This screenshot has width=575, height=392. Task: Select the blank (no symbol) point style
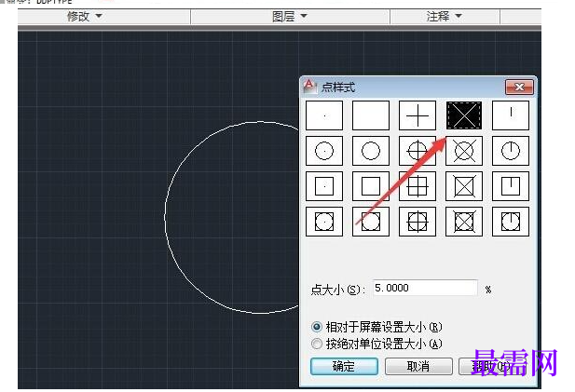pos(371,115)
